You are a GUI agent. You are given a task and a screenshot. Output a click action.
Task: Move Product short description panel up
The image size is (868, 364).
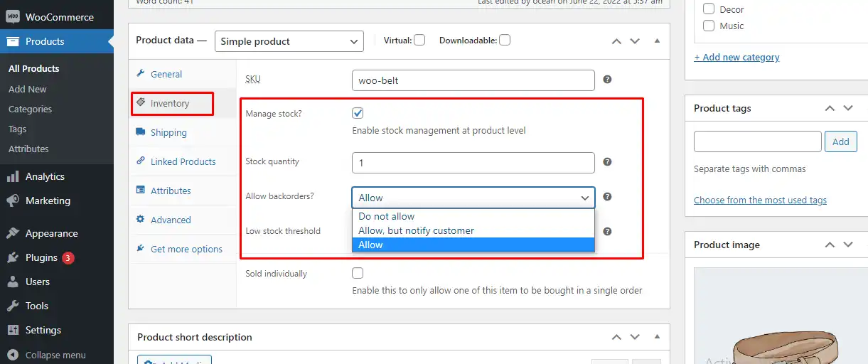click(617, 337)
